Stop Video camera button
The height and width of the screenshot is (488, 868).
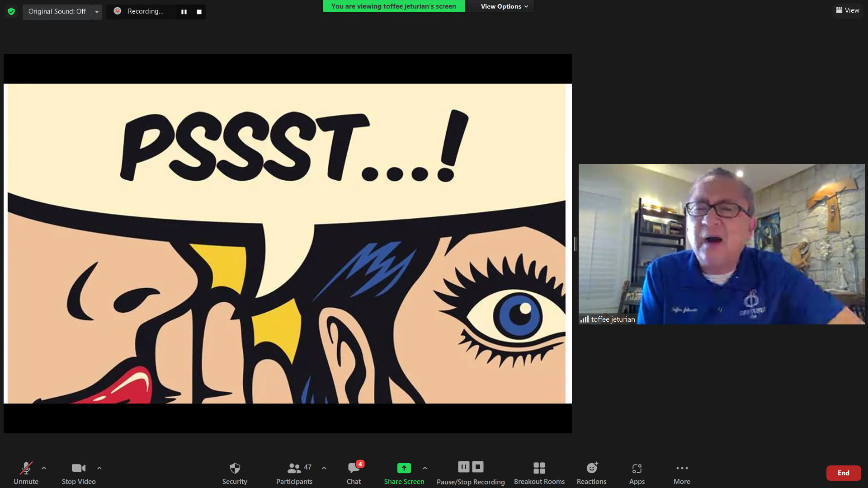79,473
